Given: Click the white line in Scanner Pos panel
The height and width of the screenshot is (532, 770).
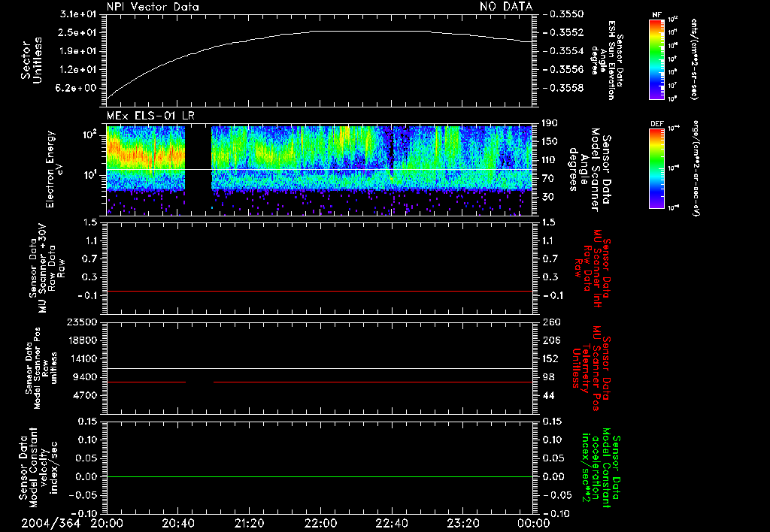Looking at the screenshot, I should click(319, 368).
